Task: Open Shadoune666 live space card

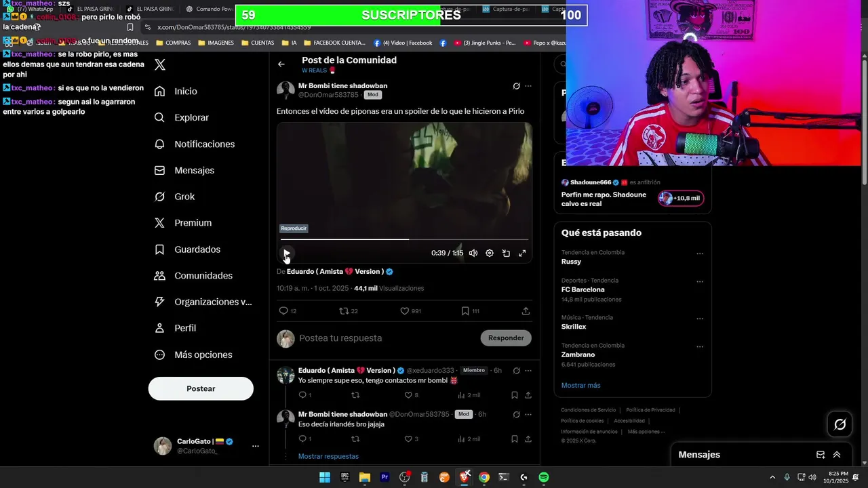Action: coord(633,193)
